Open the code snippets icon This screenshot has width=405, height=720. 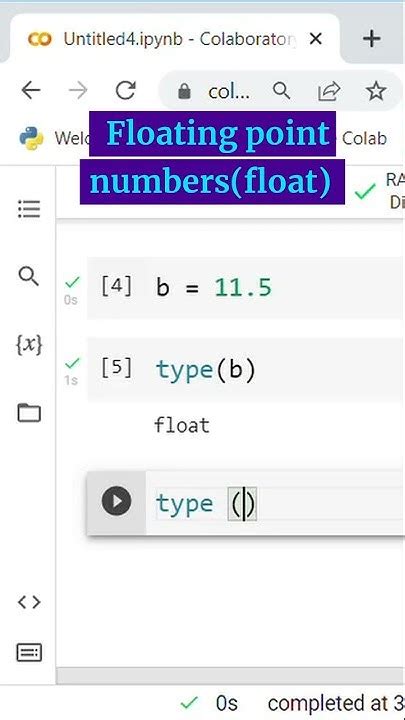pyautogui.click(x=29, y=602)
